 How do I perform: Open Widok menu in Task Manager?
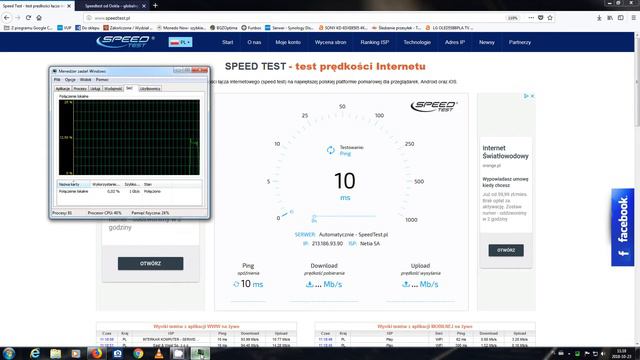click(x=85, y=80)
